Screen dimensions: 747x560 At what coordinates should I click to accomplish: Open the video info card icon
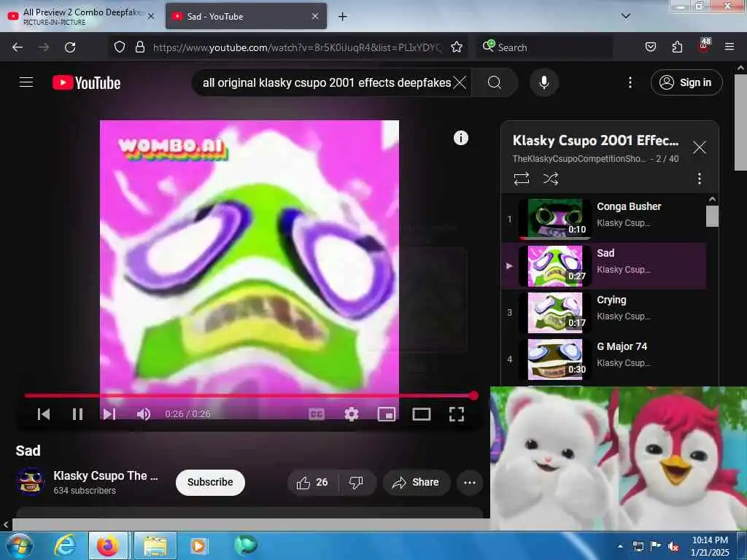click(461, 138)
